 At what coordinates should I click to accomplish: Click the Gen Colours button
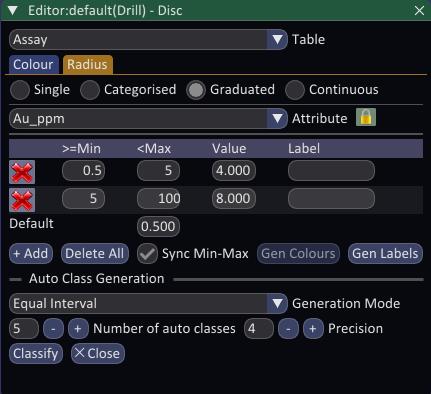point(298,254)
